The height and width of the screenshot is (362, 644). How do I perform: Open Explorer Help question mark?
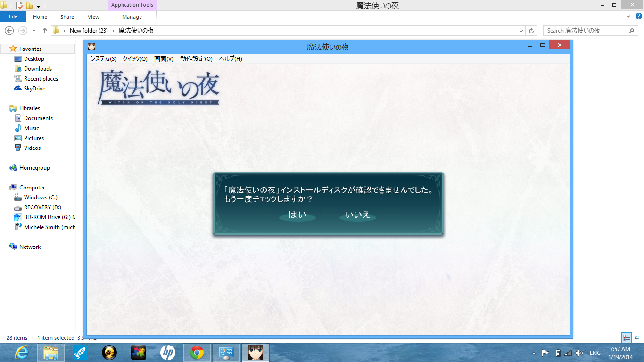click(x=638, y=16)
